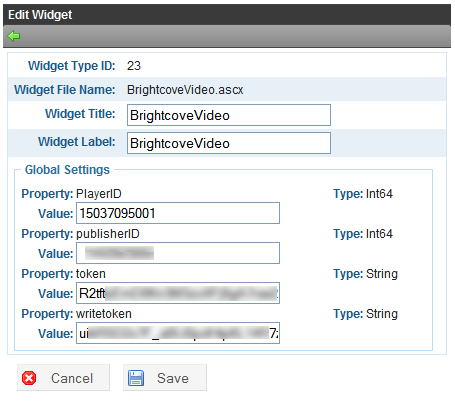Click the green back arrow icon
The image size is (455, 408).
(14, 36)
